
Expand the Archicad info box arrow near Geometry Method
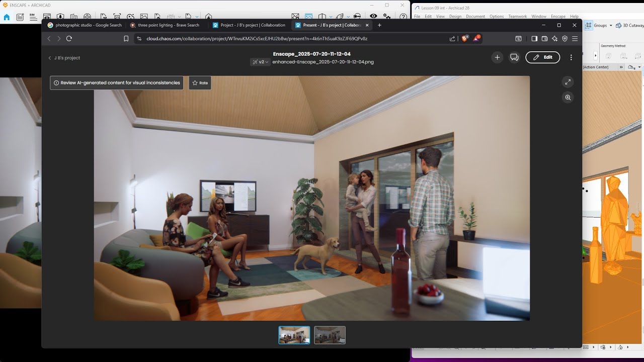(x=596, y=56)
